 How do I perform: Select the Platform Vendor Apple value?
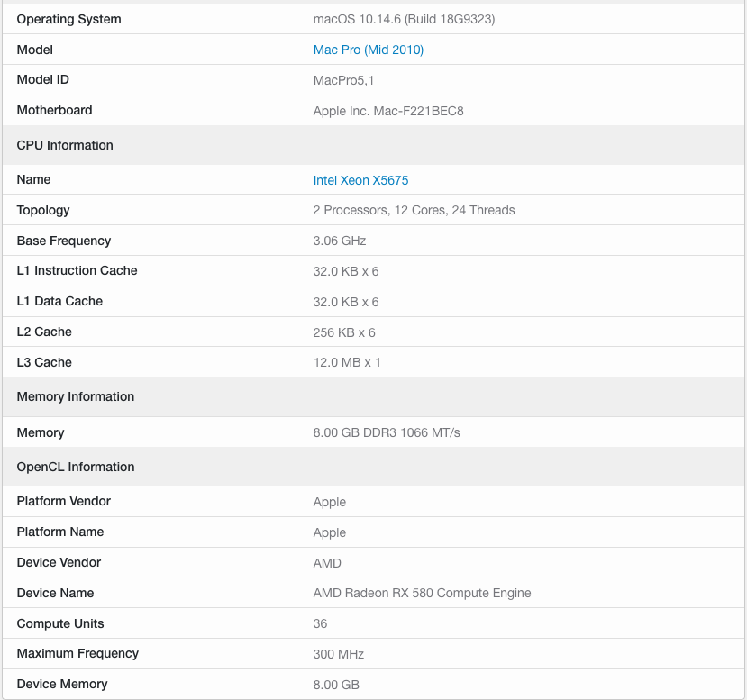(x=330, y=503)
